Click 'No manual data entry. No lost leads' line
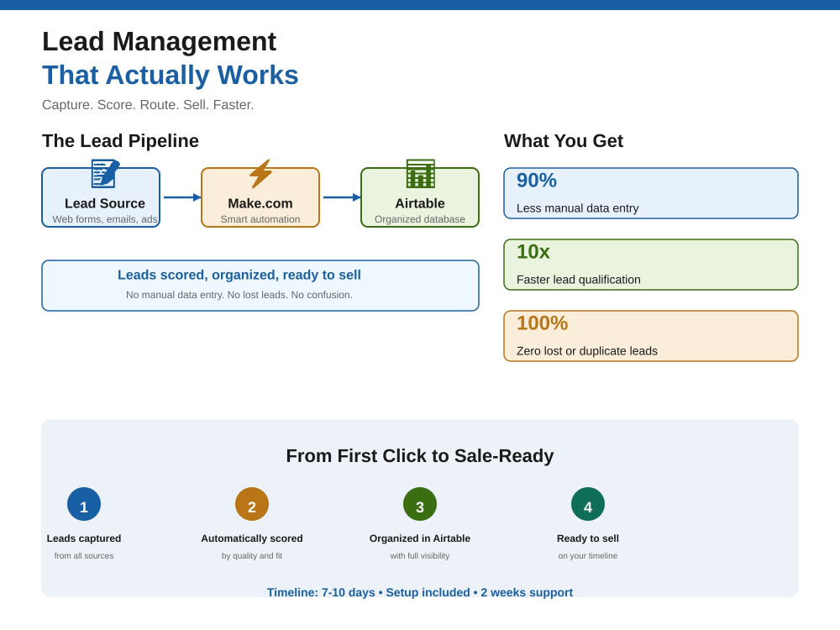 pos(239,295)
